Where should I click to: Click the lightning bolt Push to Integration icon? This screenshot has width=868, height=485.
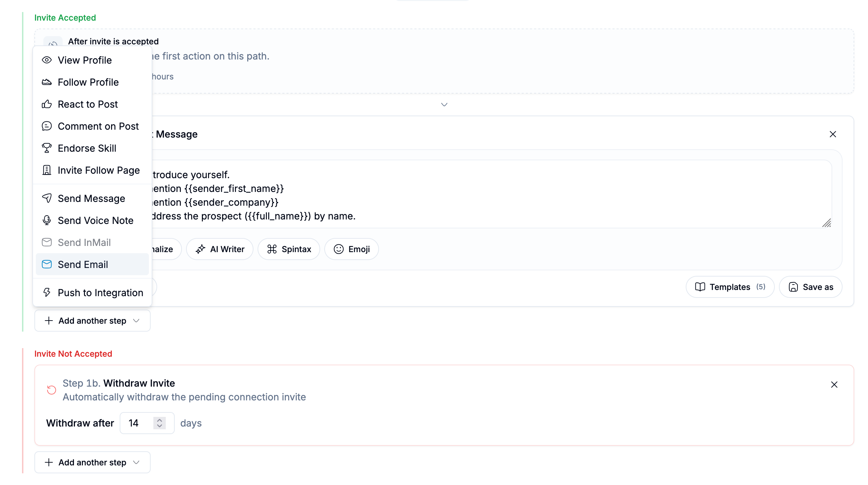tap(47, 293)
